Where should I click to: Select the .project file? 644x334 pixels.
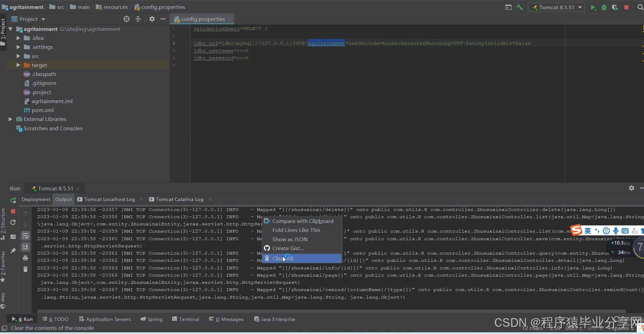pos(41,92)
